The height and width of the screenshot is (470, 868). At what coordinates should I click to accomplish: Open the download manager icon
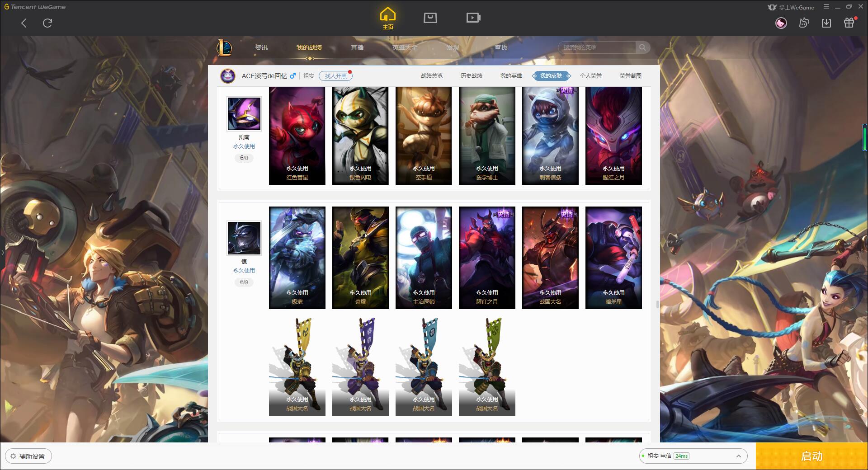826,23
